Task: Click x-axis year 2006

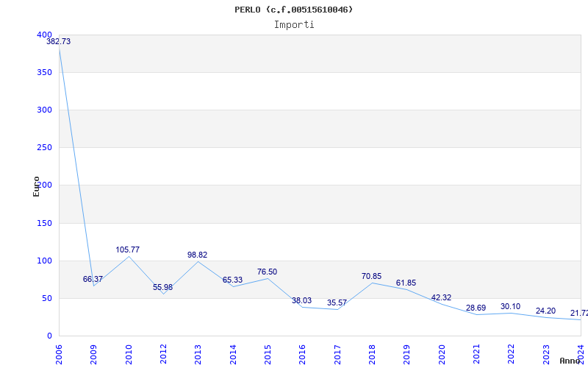Action: coord(59,354)
